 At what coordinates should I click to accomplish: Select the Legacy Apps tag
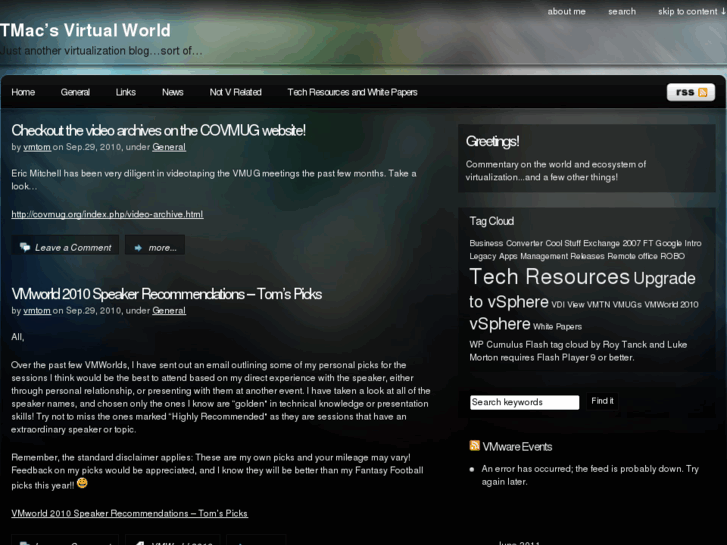[493, 256]
